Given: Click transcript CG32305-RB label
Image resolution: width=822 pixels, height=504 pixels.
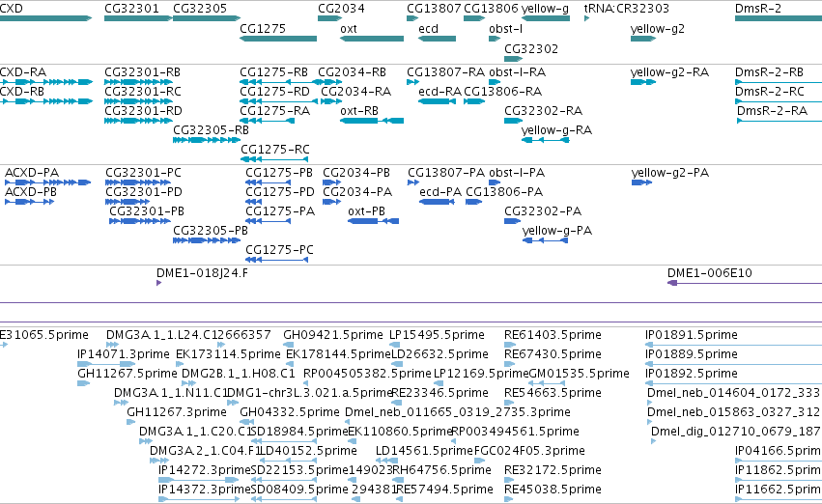Looking at the screenshot, I should 211,130.
